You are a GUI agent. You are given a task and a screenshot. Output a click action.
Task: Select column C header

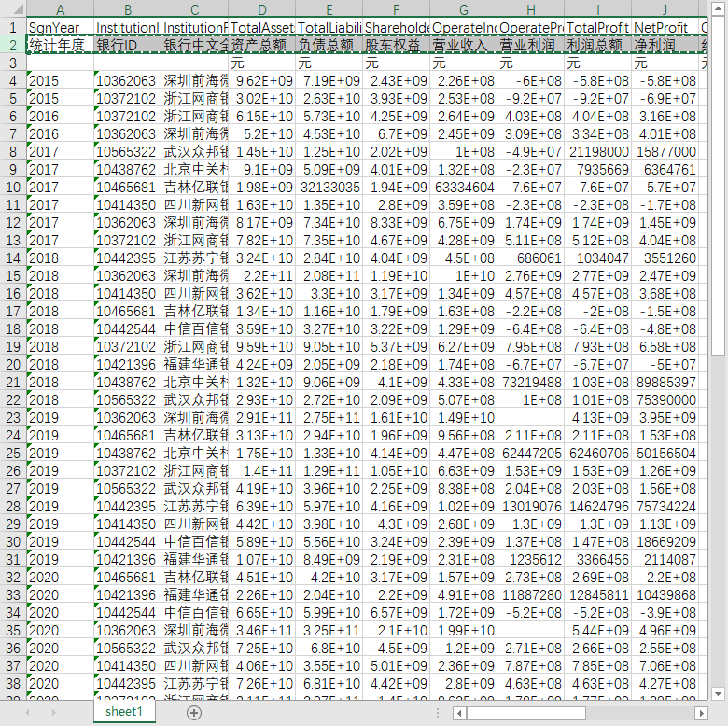tap(195, 8)
